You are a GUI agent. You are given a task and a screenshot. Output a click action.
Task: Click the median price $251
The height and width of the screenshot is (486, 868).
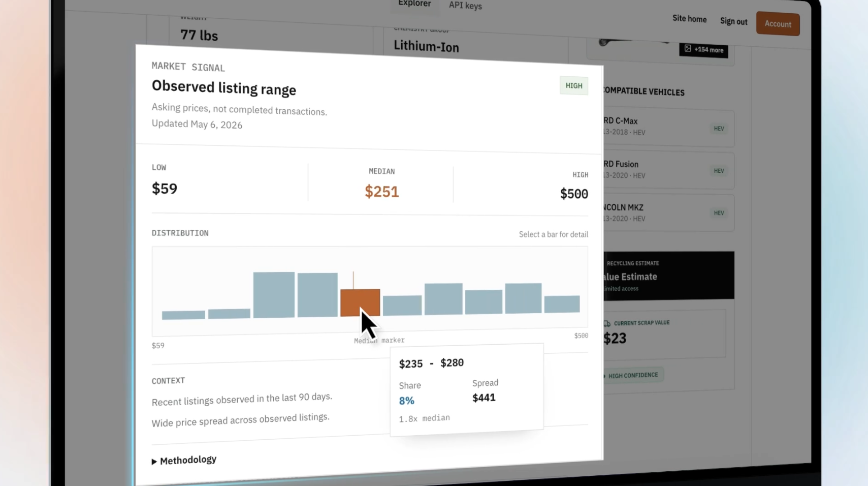(x=381, y=192)
